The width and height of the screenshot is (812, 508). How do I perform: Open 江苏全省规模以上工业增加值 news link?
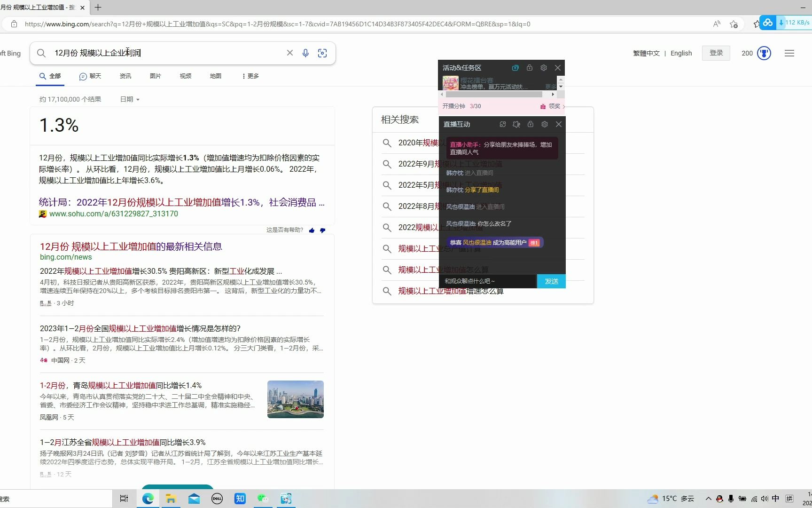point(123,442)
